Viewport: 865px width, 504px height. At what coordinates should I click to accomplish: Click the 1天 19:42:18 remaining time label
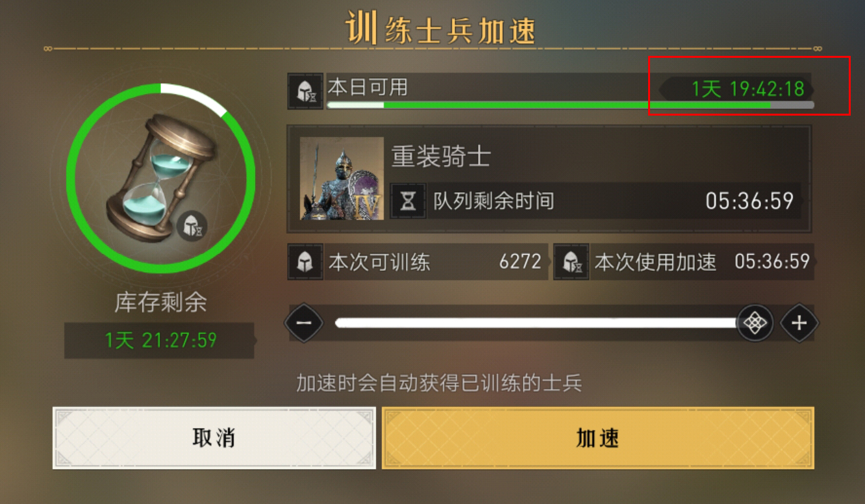[747, 88]
